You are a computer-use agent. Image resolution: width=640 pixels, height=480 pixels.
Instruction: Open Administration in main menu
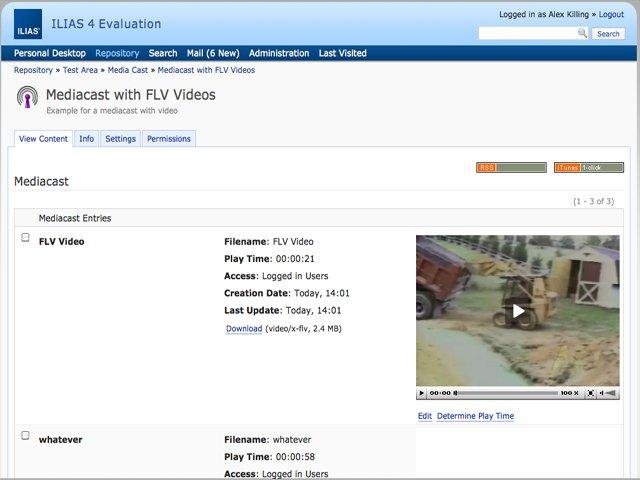279,53
